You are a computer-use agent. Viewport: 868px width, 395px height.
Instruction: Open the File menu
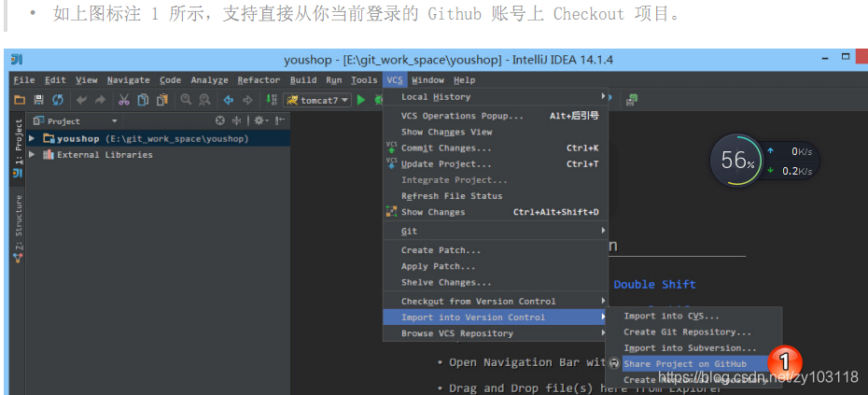pyautogui.click(x=24, y=80)
